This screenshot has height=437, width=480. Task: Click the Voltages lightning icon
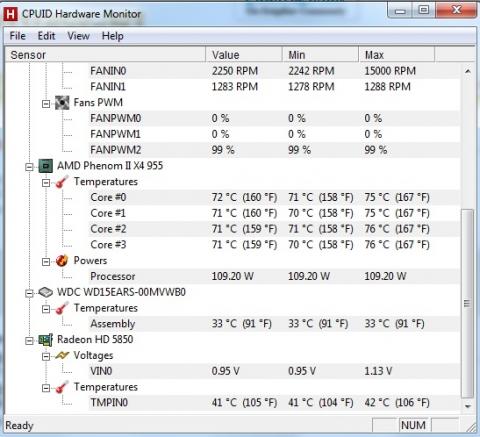(x=62, y=355)
